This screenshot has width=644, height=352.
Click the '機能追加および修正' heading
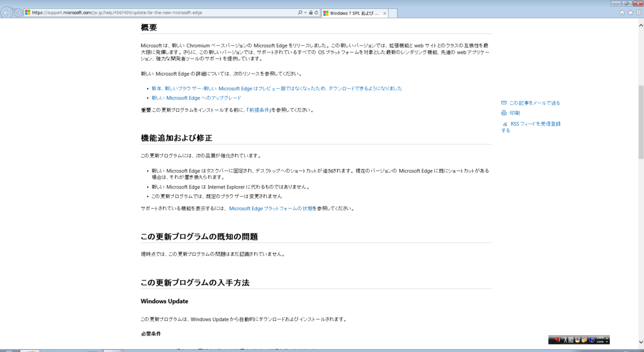pos(177,138)
